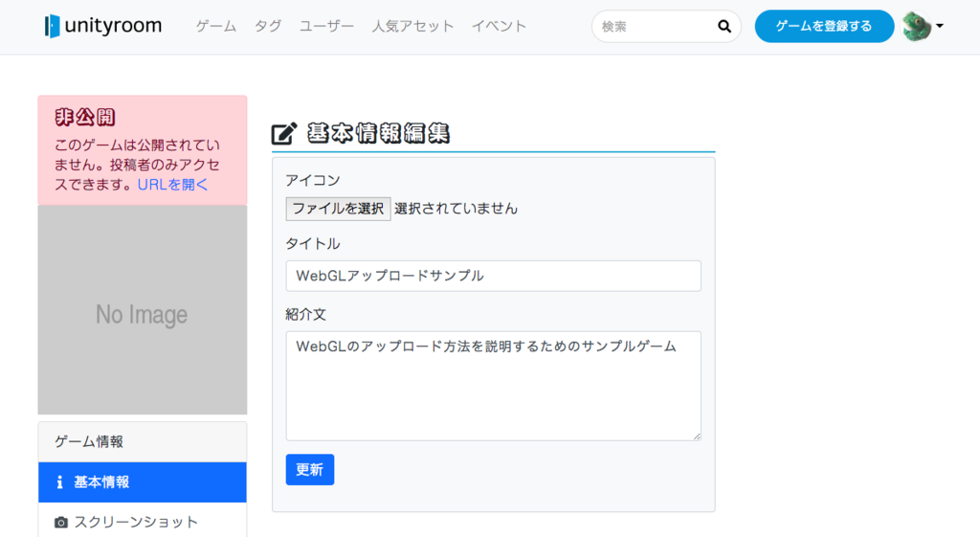
Task: Open the タグ menu item
Action: [x=268, y=26]
